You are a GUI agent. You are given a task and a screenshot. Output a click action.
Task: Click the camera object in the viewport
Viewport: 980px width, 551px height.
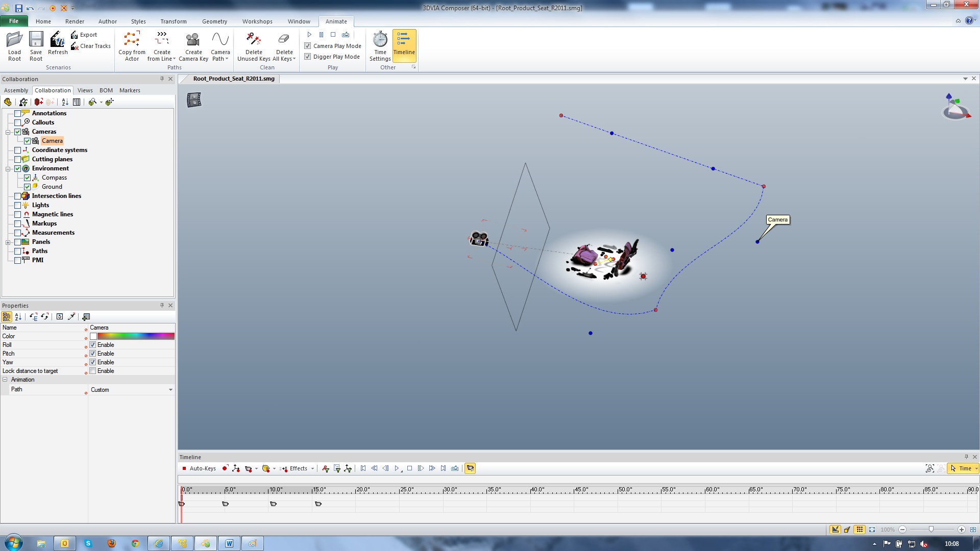(x=479, y=239)
